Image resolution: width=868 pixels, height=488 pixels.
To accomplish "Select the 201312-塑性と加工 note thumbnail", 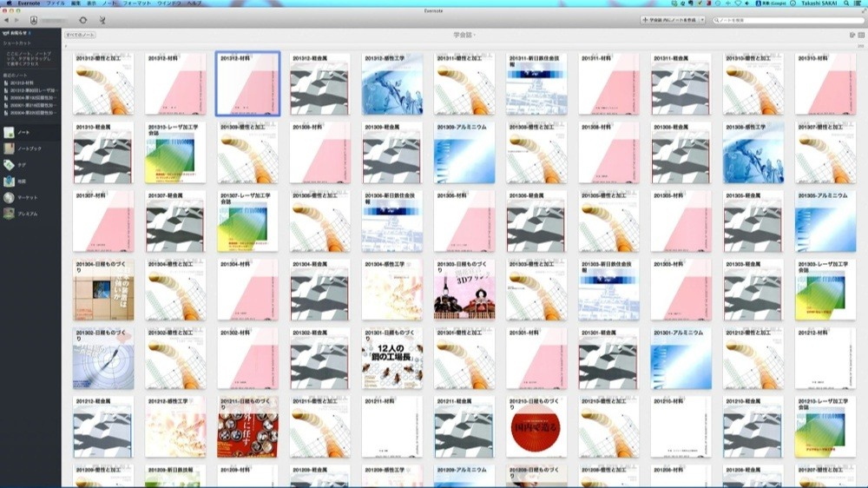I will click(103, 83).
